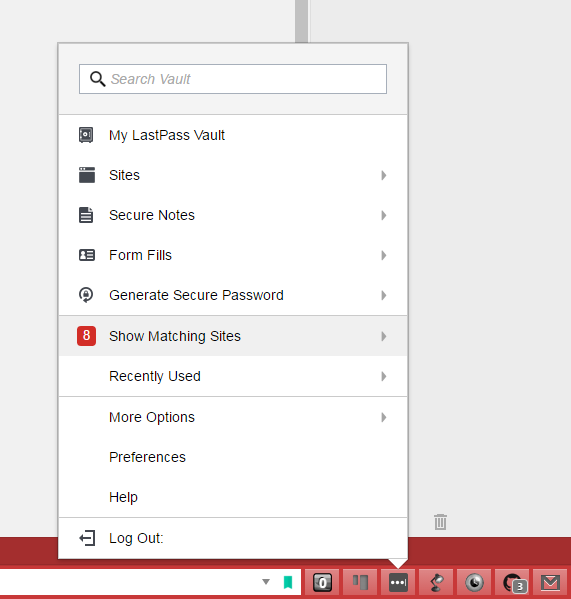
Task: Click the green bookmark icon
Action: [288, 583]
